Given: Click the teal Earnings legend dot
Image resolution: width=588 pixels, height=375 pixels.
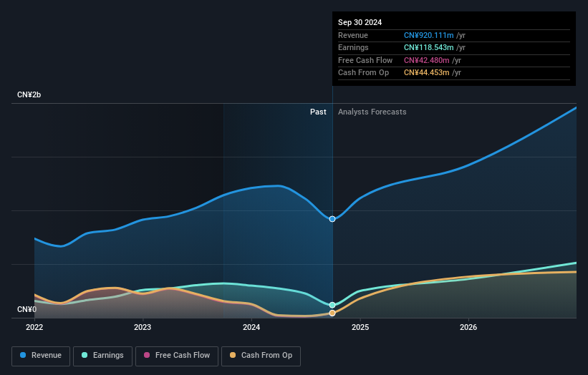Looking at the screenshot, I should (85, 355).
